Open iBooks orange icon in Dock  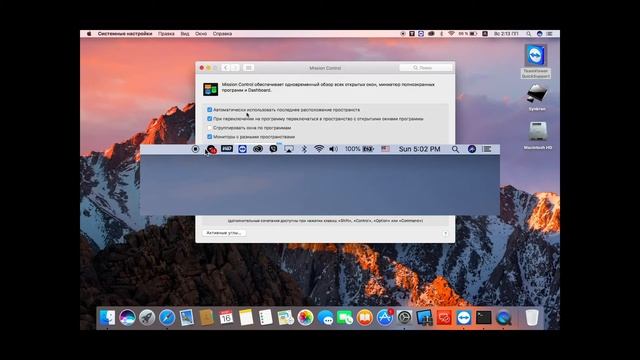coord(365,317)
